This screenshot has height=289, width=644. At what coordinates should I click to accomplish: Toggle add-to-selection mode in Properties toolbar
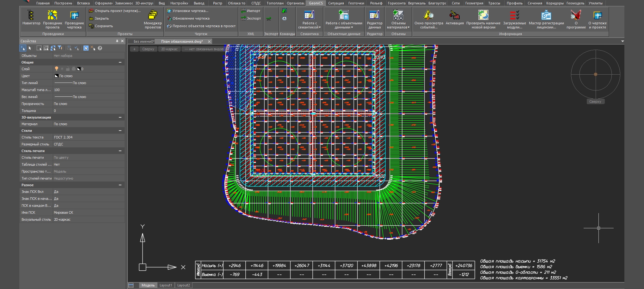click(23, 48)
